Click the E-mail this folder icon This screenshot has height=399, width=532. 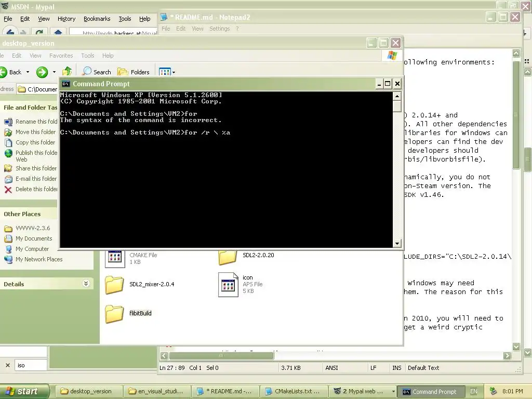pos(8,179)
